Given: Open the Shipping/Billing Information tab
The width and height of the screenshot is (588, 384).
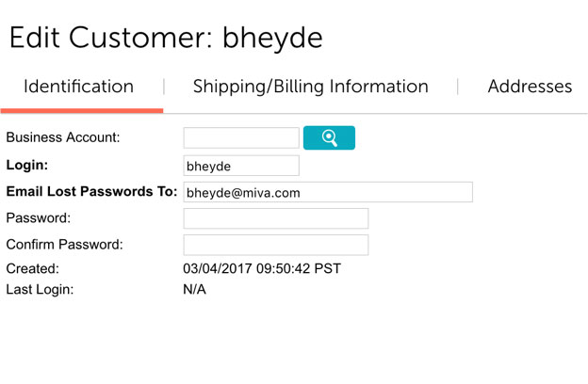Looking at the screenshot, I should pos(311,87).
